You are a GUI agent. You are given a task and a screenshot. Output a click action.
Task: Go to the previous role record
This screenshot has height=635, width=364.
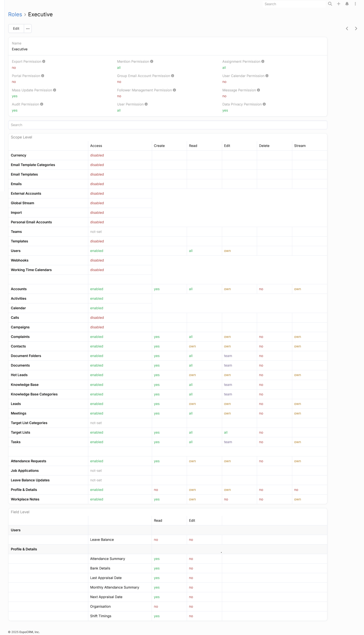[x=347, y=28]
